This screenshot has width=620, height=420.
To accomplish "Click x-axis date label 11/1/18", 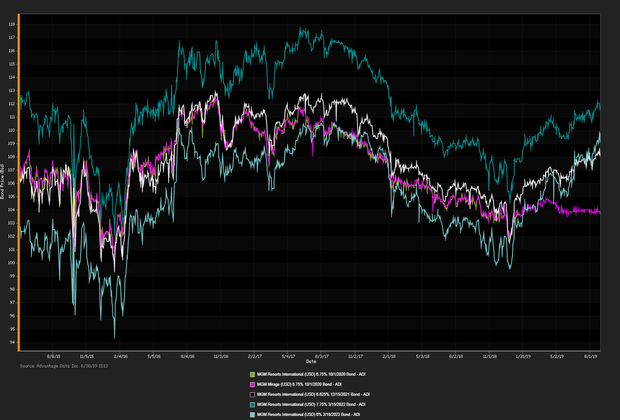I will coord(490,356).
